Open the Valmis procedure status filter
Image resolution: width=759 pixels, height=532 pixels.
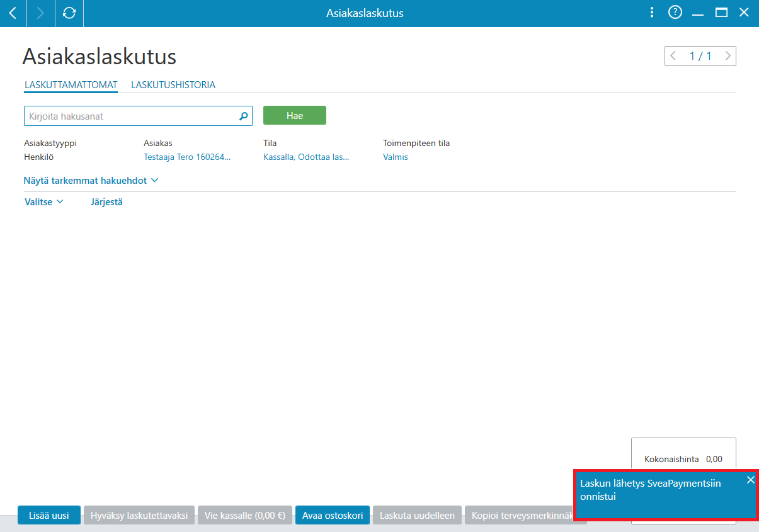[x=396, y=157]
